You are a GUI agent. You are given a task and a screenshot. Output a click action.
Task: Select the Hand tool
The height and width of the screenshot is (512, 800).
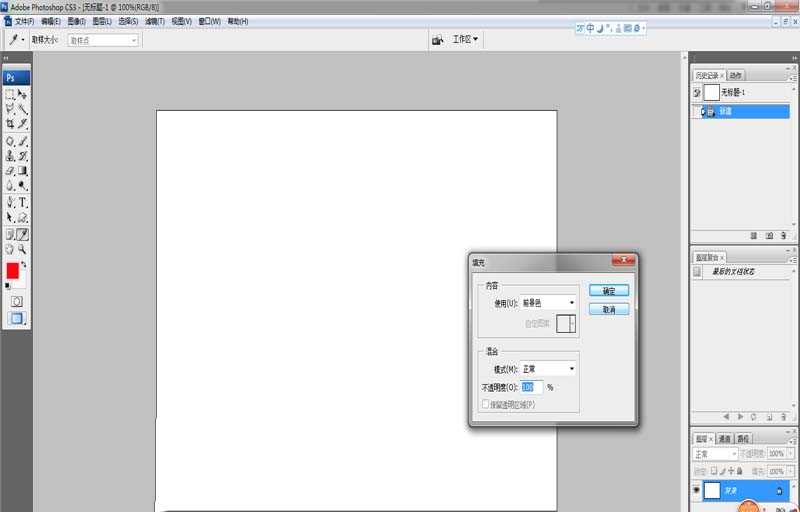click(10, 249)
